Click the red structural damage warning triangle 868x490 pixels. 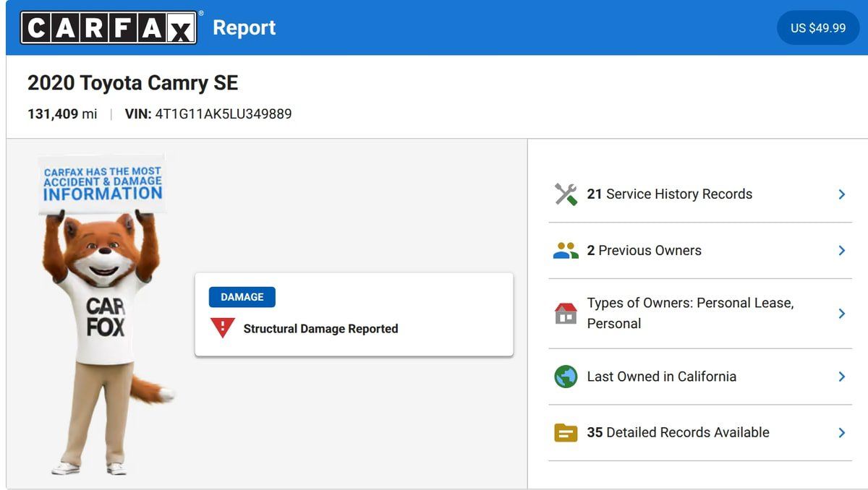[x=222, y=328]
